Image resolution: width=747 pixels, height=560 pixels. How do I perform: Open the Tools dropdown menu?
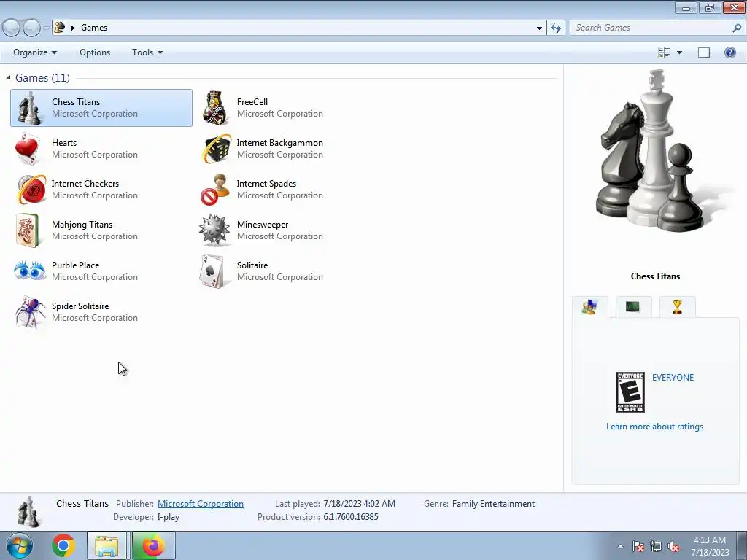coord(147,52)
